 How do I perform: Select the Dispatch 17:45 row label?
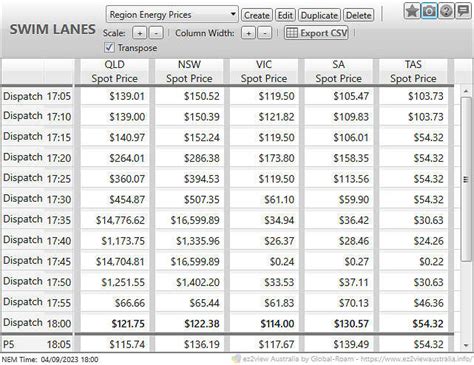click(37, 261)
